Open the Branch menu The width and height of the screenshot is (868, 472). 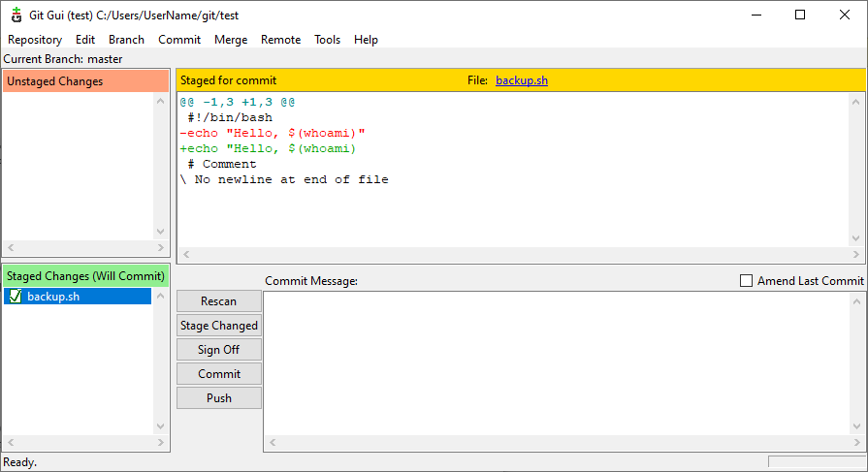tap(126, 40)
